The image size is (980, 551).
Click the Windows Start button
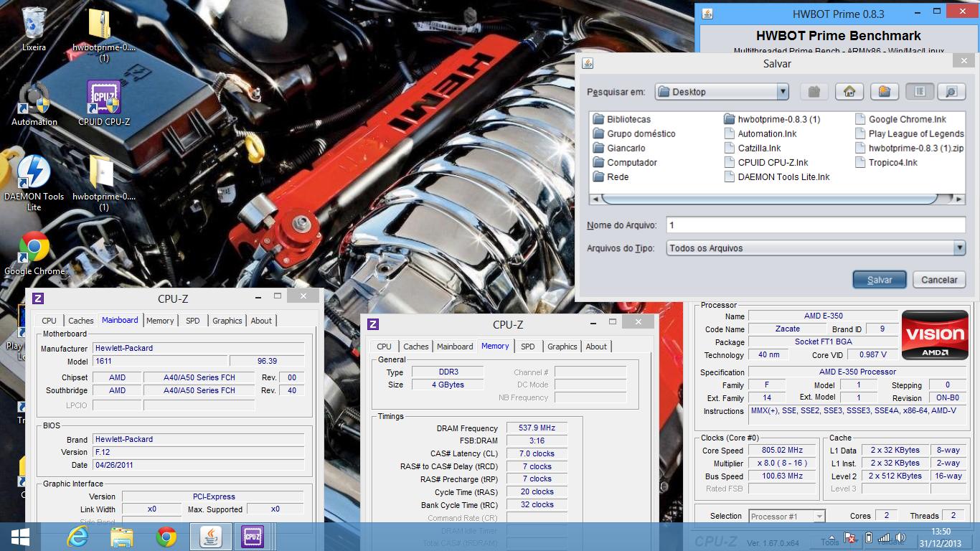[x=20, y=537]
